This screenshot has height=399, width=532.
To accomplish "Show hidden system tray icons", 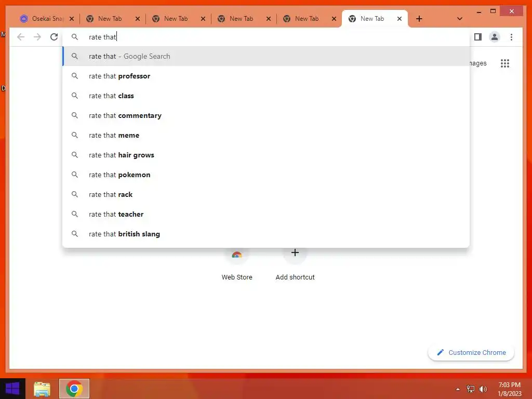I will tap(458, 389).
